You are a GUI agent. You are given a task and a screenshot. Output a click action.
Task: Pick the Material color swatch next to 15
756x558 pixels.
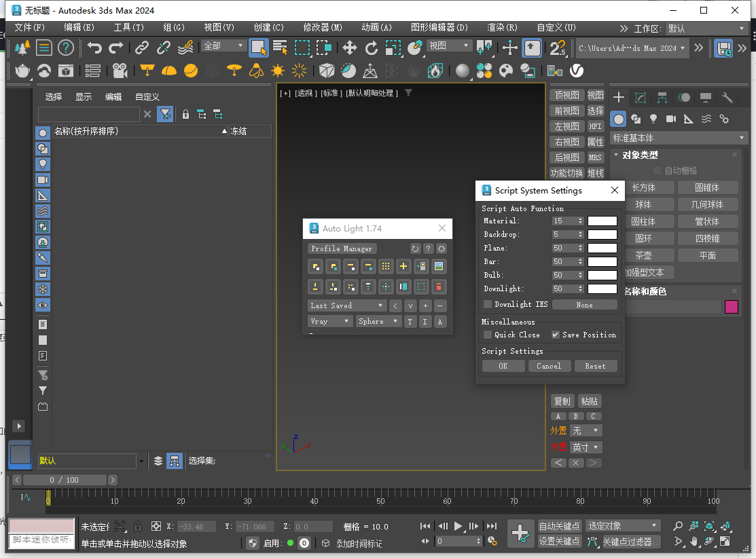point(602,221)
